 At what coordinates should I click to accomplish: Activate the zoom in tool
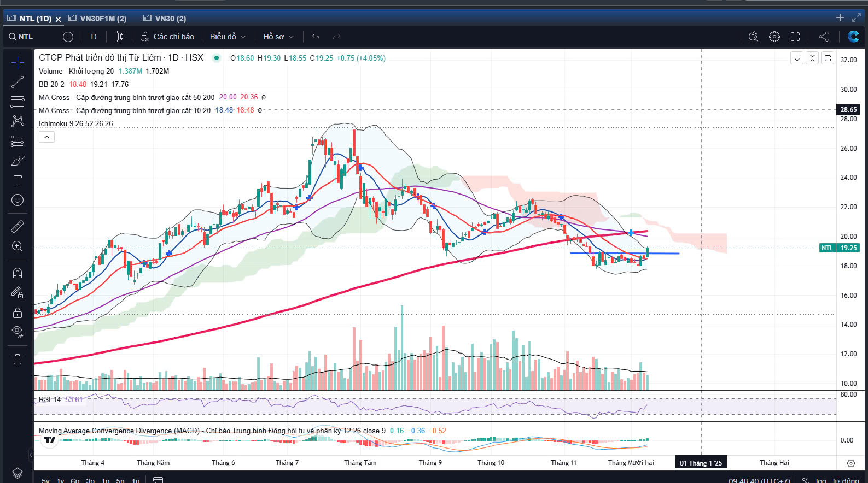tap(18, 246)
